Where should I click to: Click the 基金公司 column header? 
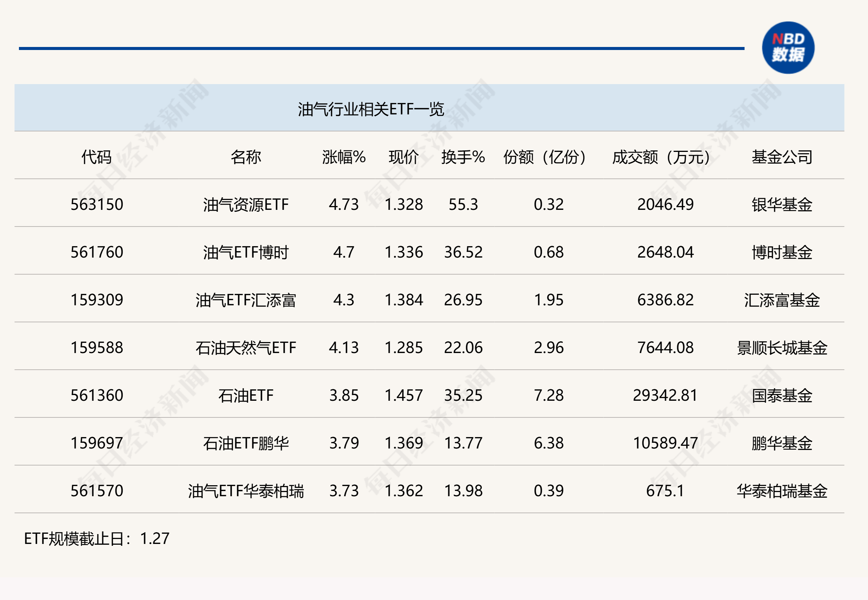782,157
